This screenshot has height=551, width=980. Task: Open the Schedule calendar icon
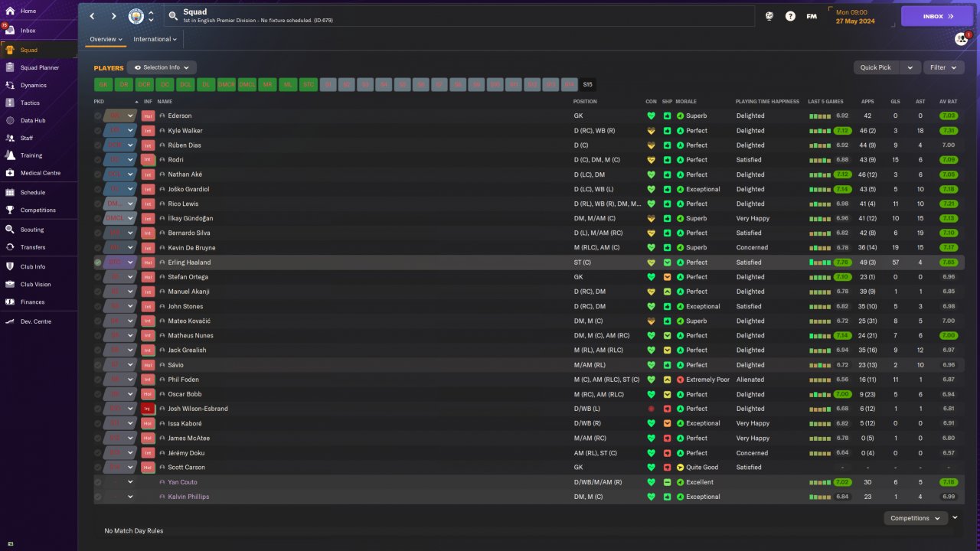click(10, 192)
